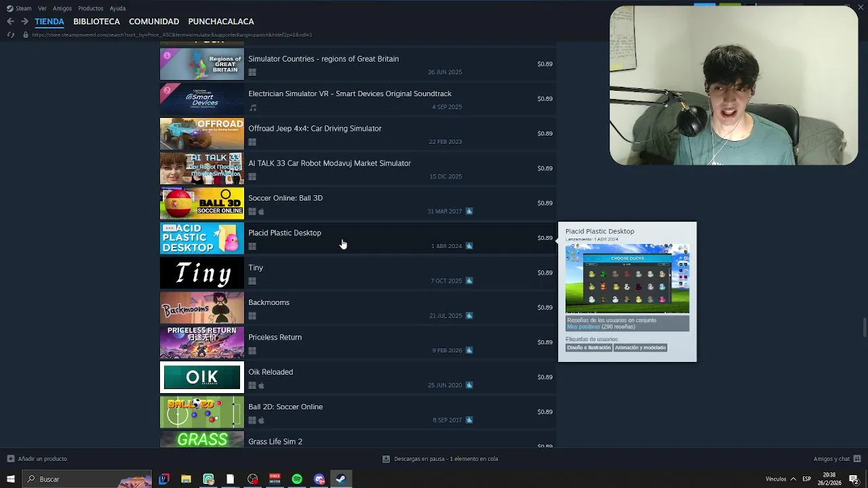Click the Backmooms game thumbnail
The image size is (868, 488).
[x=202, y=308]
